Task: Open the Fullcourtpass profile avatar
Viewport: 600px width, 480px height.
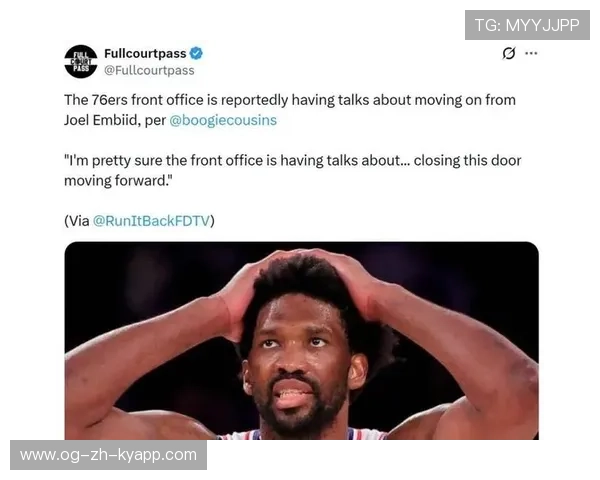Action: [81, 62]
